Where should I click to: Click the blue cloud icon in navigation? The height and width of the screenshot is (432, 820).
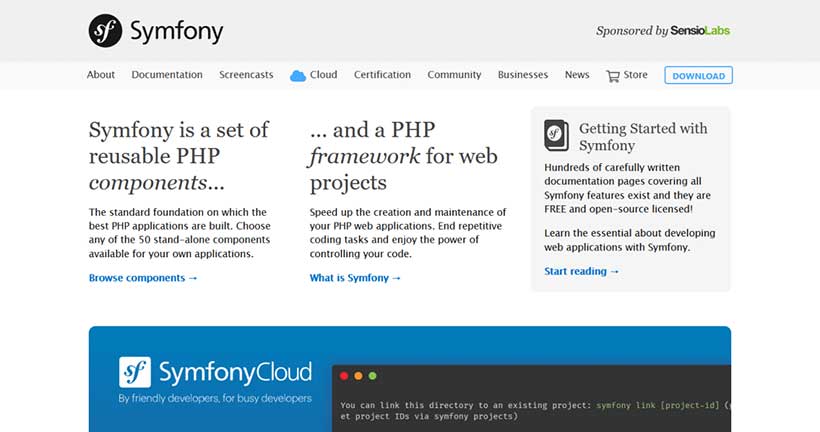[x=298, y=76]
